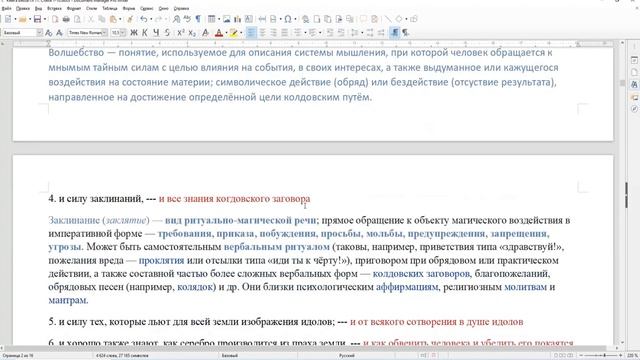The width and height of the screenshot is (640, 360).
Task: Toggle formatting marks in the top toolbar
Action: point(198,19)
